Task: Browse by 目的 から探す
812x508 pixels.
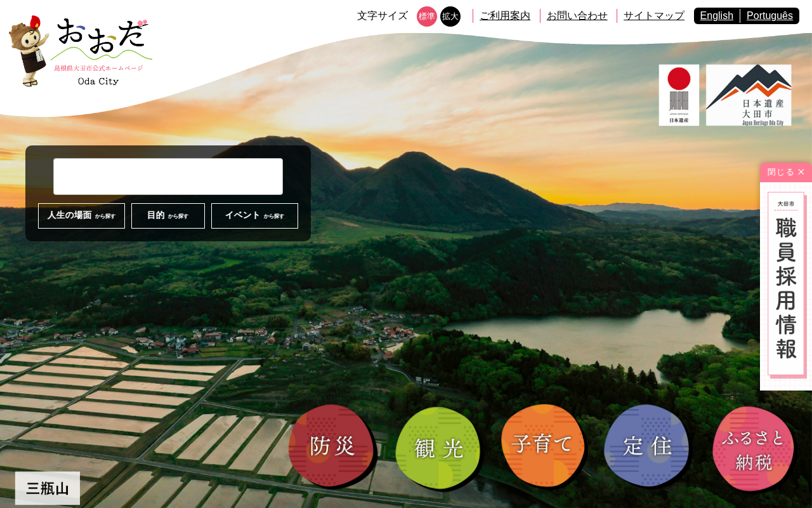Action: tap(168, 216)
